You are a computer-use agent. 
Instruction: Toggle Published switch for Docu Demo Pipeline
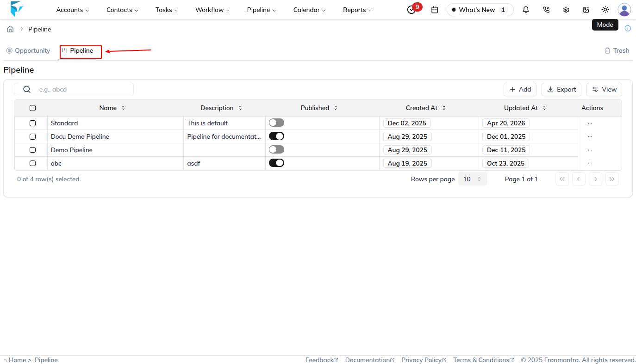(276, 136)
